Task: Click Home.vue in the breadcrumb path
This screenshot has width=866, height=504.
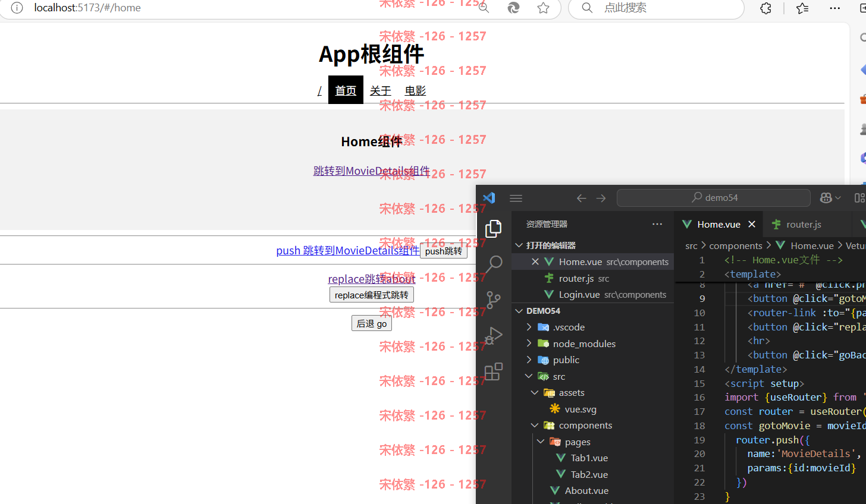Action: click(812, 245)
